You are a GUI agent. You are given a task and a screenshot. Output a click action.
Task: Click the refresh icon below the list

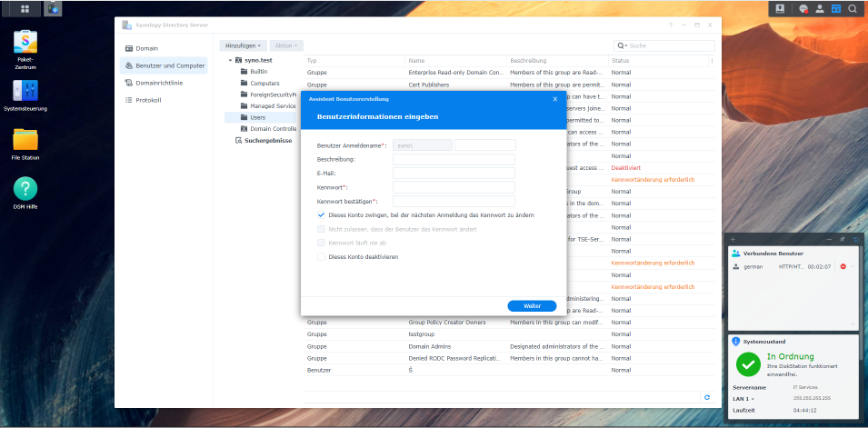point(706,397)
